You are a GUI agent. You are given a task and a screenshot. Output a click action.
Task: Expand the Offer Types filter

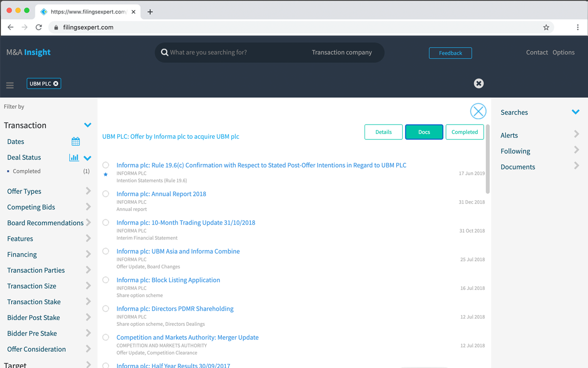88,191
